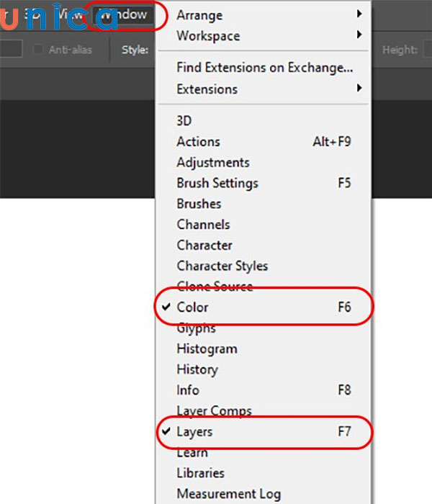This screenshot has width=432, height=504.
Task: Show the Brush Settings panel
Action: [x=217, y=183]
